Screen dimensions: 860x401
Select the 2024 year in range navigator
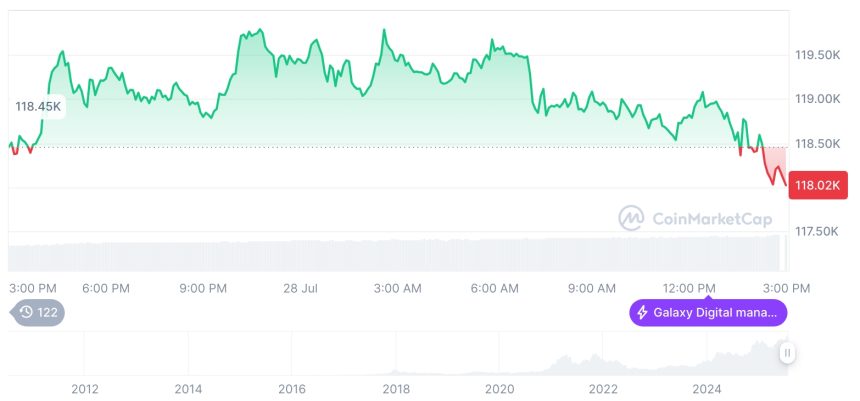[x=707, y=388]
